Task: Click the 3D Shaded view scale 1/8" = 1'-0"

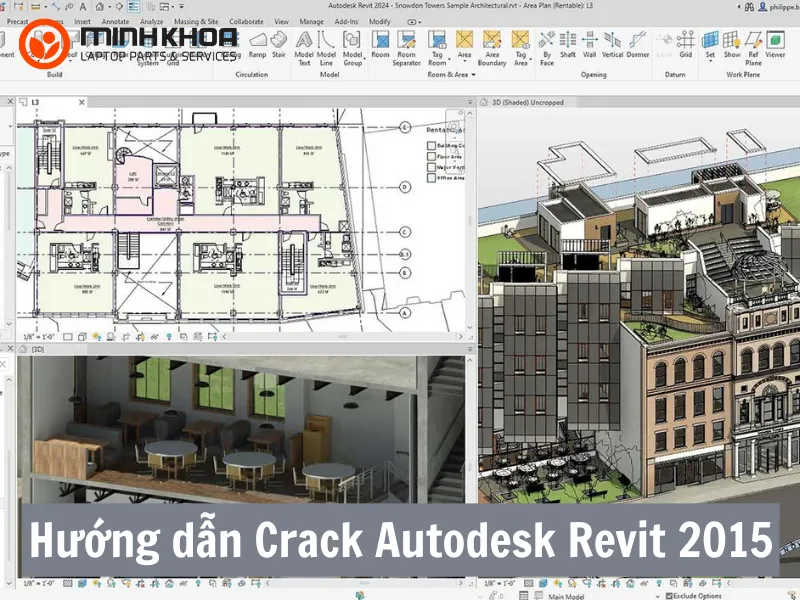Action: [499, 583]
